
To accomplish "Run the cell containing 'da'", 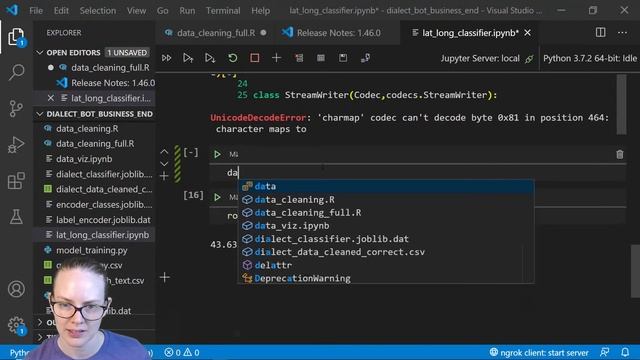I will click(217, 154).
